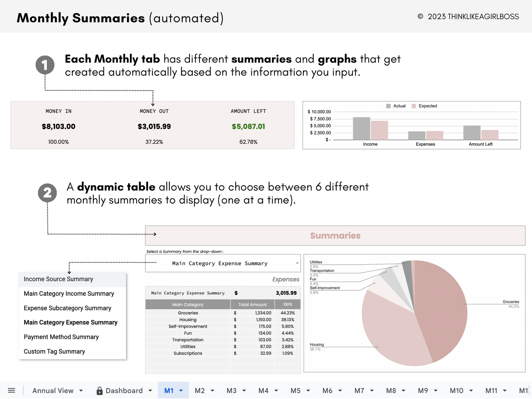Screen dimensions: 532x399
Task: Click the Subscriptions row in the expense table
Action: pos(188,353)
